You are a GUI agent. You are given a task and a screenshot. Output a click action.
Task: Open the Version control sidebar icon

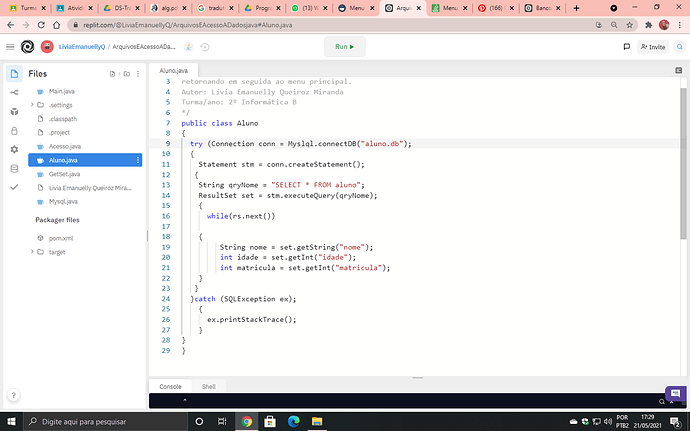tap(14, 92)
